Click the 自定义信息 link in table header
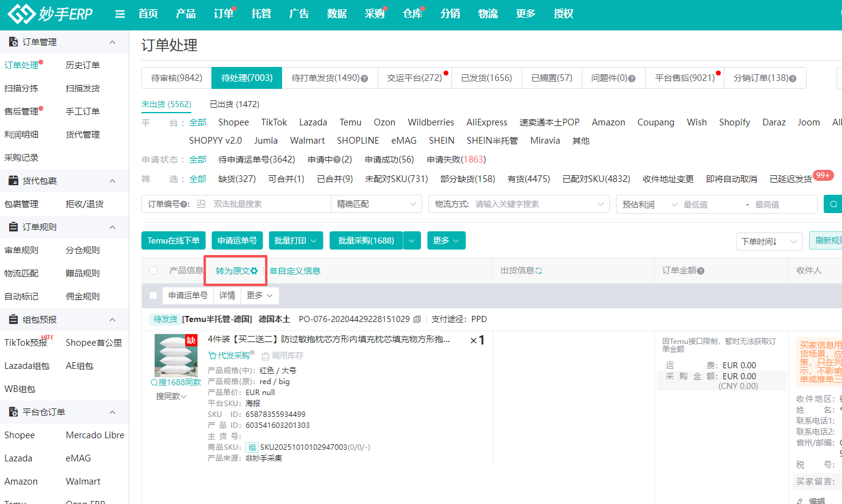 295,271
